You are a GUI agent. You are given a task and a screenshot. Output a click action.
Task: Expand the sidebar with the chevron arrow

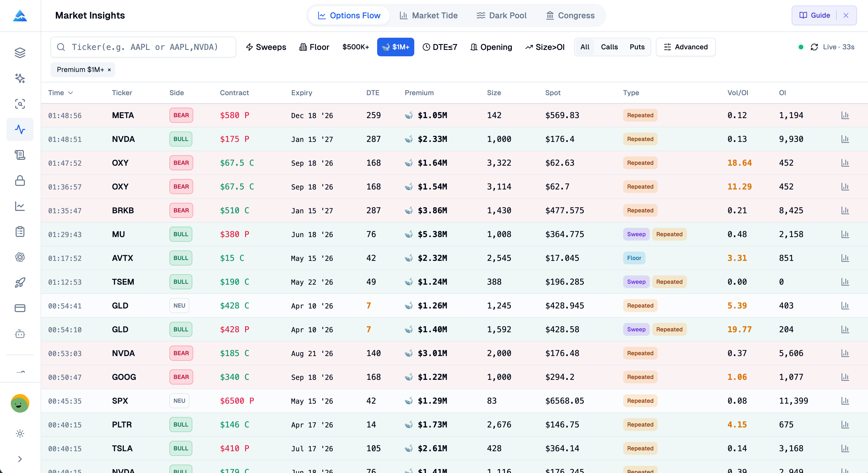click(20, 459)
